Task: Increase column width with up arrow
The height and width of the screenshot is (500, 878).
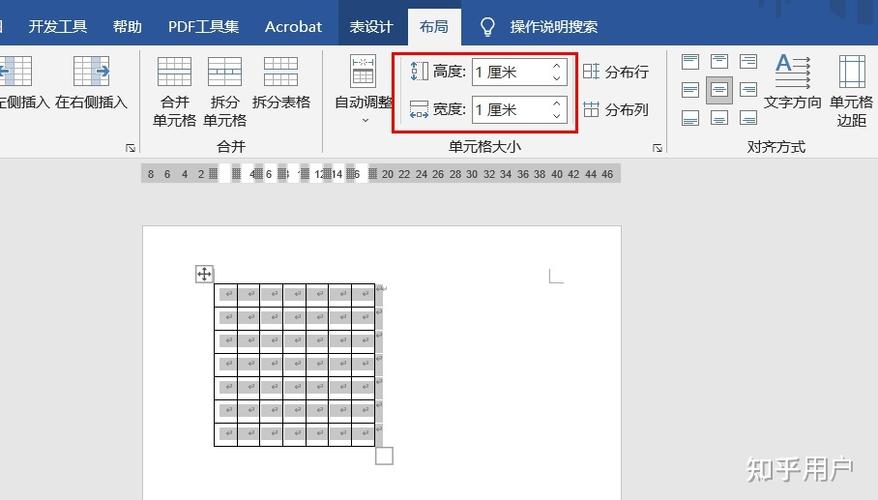Action: 557,104
